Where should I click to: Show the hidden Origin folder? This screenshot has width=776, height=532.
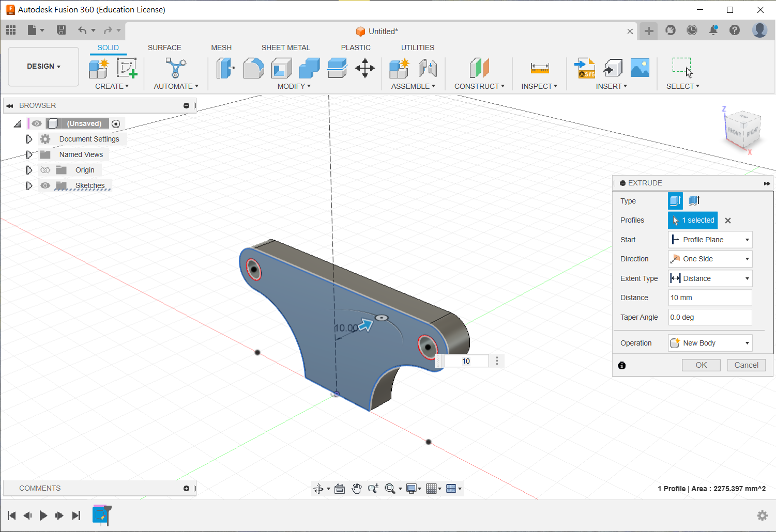click(x=45, y=170)
